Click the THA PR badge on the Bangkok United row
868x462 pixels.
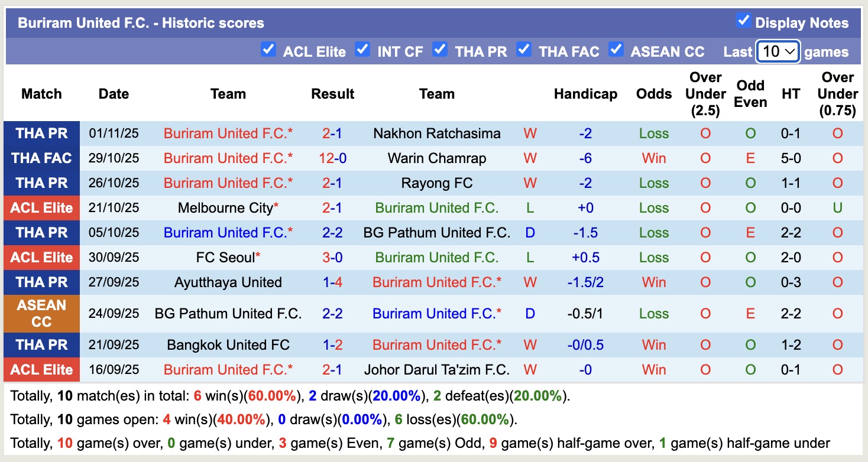(x=41, y=344)
